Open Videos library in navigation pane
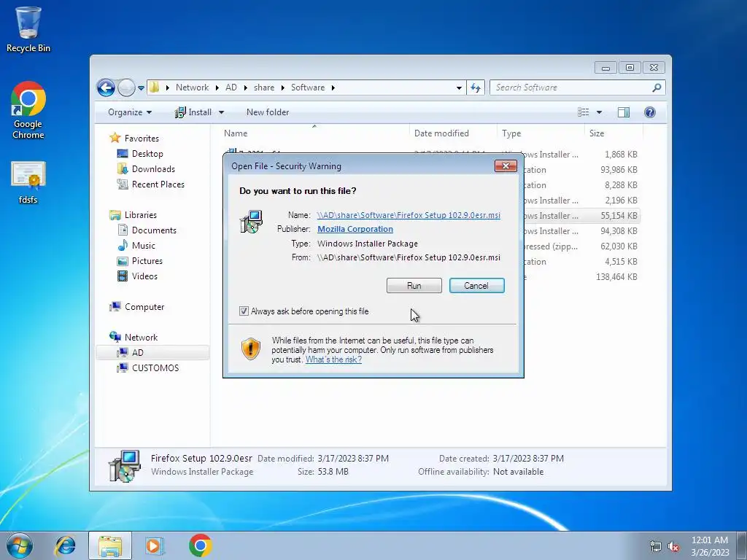Viewport: 747px width, 560px height. tap(144, 276)
